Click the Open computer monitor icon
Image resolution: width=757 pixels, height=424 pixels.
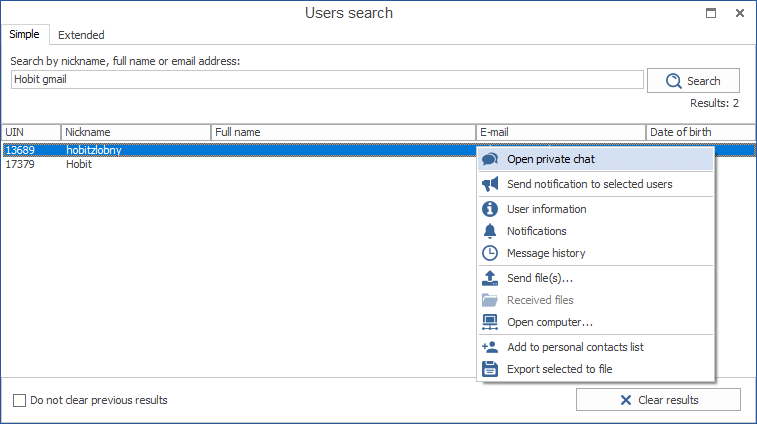tap(490, 322)
